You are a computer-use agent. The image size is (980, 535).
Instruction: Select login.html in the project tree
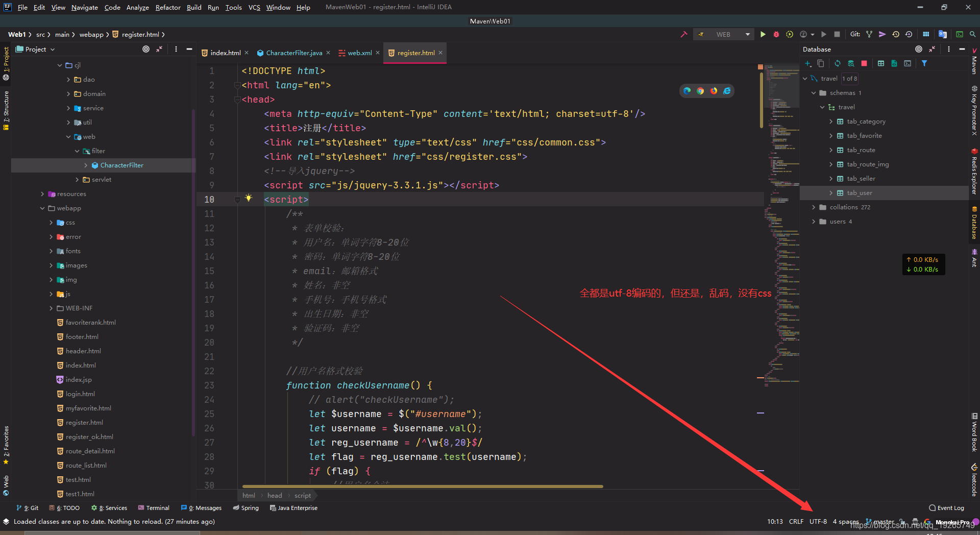click(80, 394)
